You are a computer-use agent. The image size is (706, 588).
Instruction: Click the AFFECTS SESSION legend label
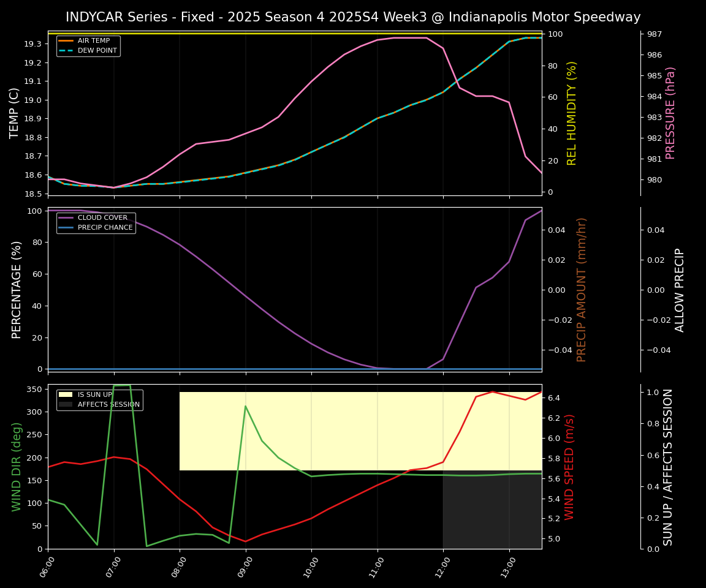(x=109, y=404)
